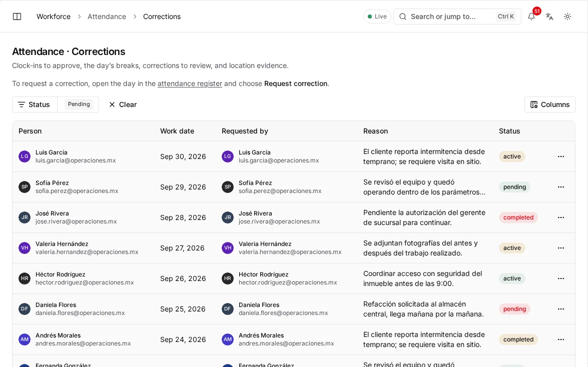588x367 pixels.
Task: Open row actions for Sofía Pérez
Action: click(x=560, y=187)
